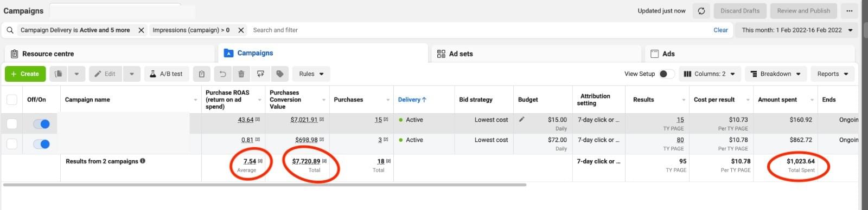Click the $7,021.91 conversion value
Image resolution: width=868 pixels, height=210 pixels.
pos(304,120)
